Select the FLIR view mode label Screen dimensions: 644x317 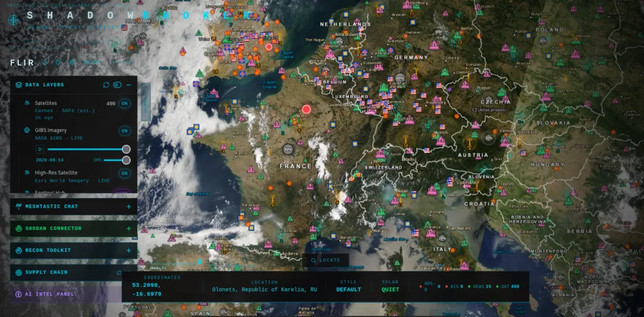pos(22,62)
